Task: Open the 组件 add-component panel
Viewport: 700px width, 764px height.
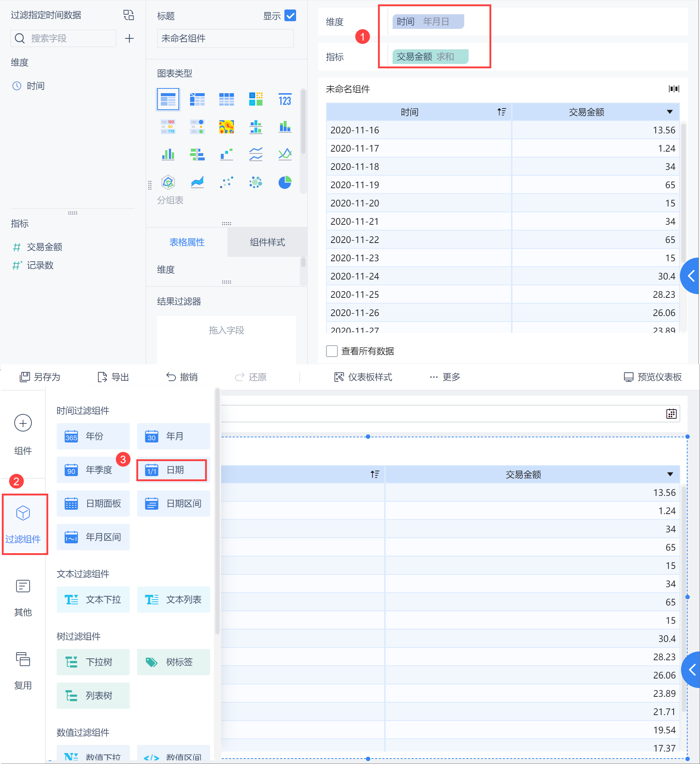Action: point(23,434)
